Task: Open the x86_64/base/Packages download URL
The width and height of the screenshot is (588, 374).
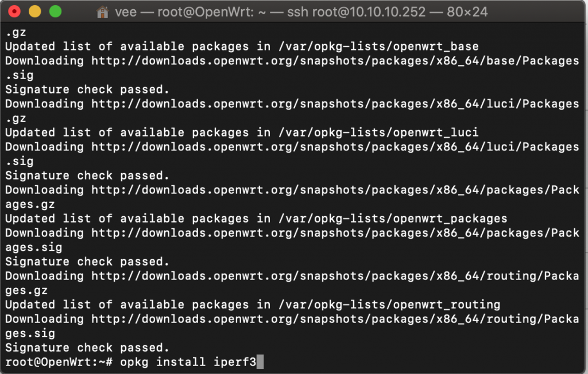Action: (x=335, y=61)
